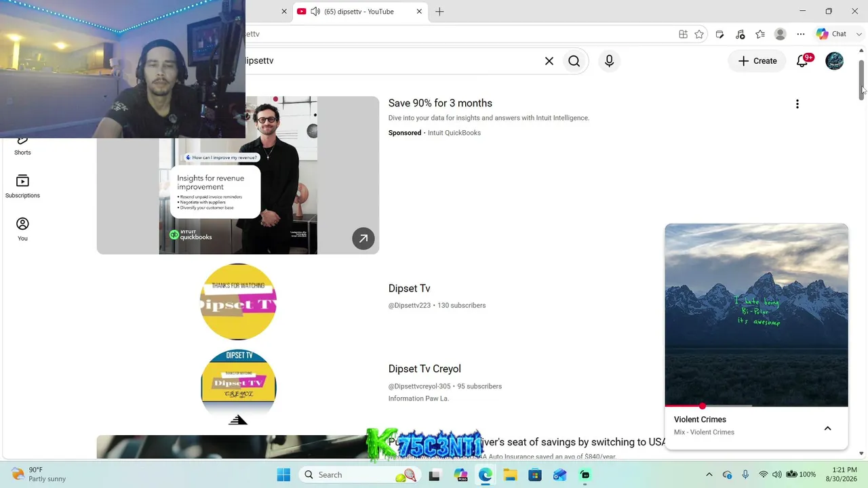
Task: Mute the YouTube tab audio icon
Action: pos(315,12)
